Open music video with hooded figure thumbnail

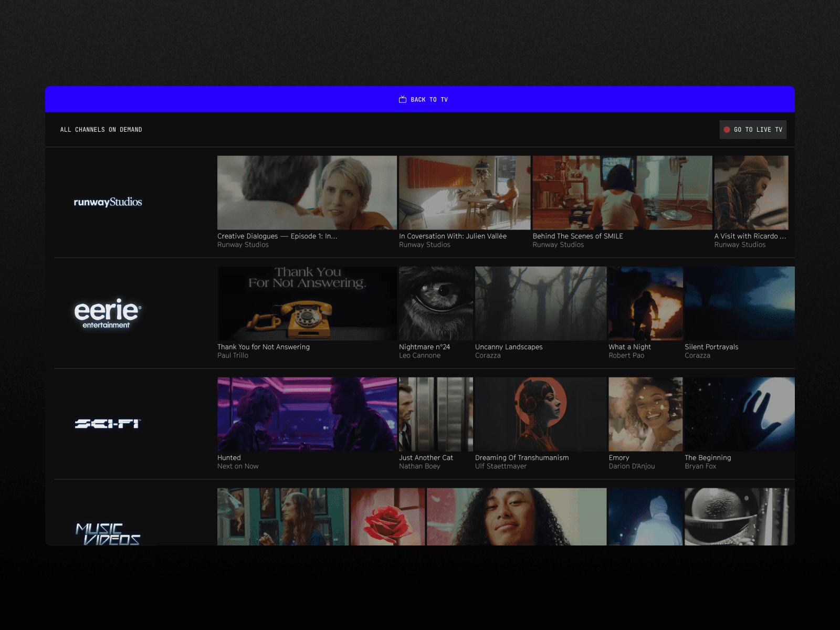[645, 517]
